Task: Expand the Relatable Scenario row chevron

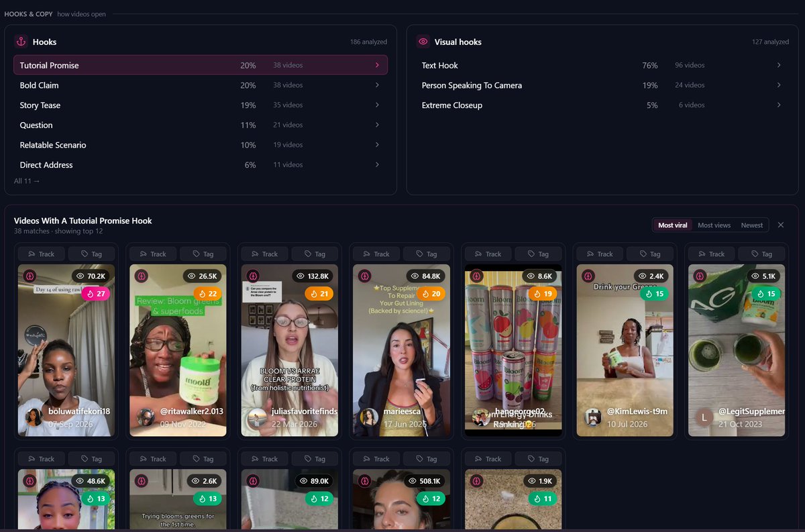Action: point(377,145)
